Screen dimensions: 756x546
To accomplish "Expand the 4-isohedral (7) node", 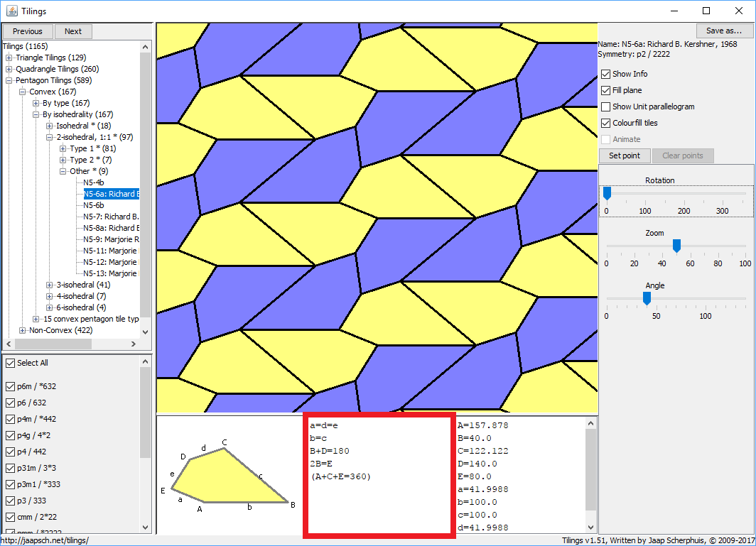I will [x=49, y=296].
